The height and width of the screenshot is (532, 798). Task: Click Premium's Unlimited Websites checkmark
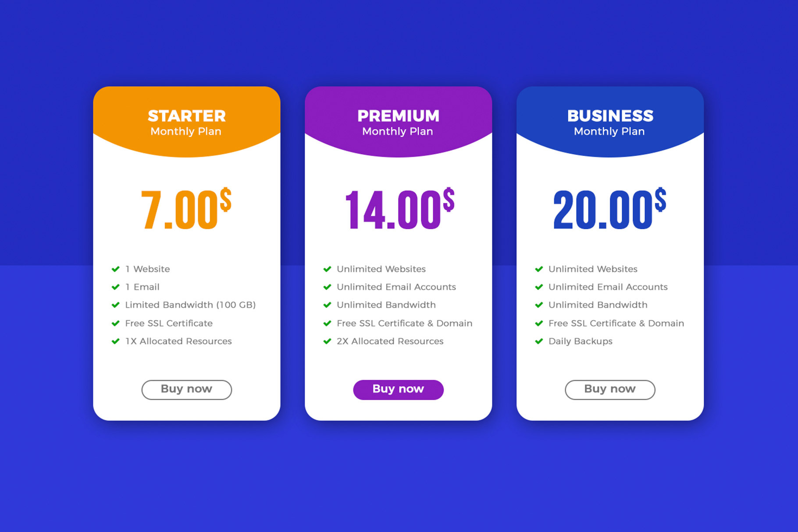pos(327,269)
